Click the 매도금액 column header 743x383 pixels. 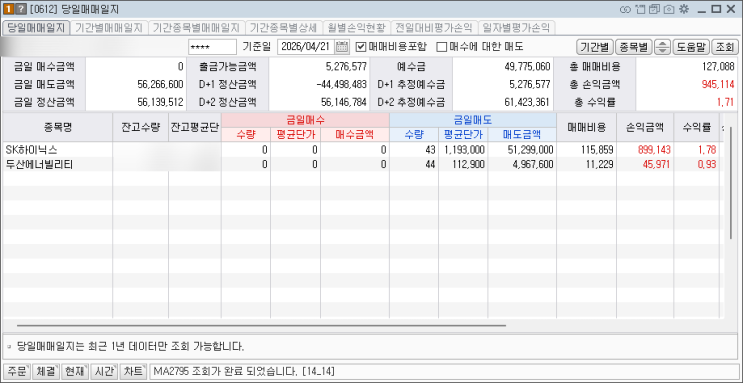[522, 135]
